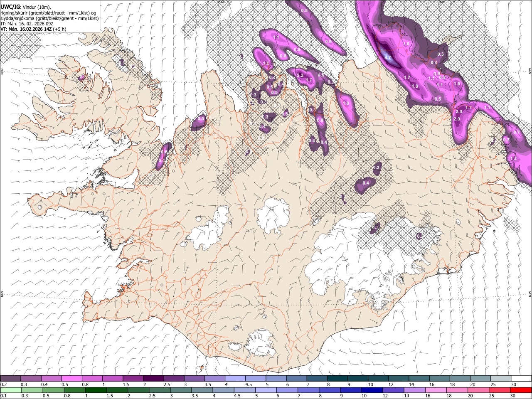Click the '2.2' snowfall value on the map
Screen dimensions: 532x399
pos(300,75)
